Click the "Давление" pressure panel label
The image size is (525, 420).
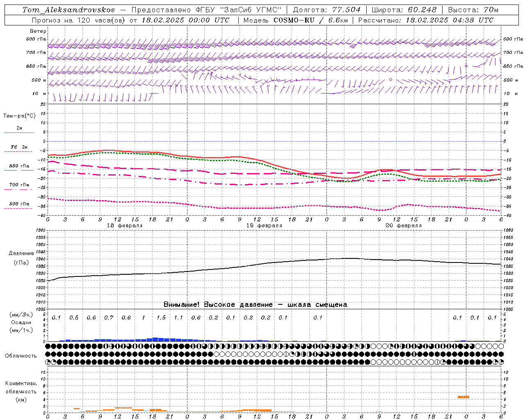point(21,253)
